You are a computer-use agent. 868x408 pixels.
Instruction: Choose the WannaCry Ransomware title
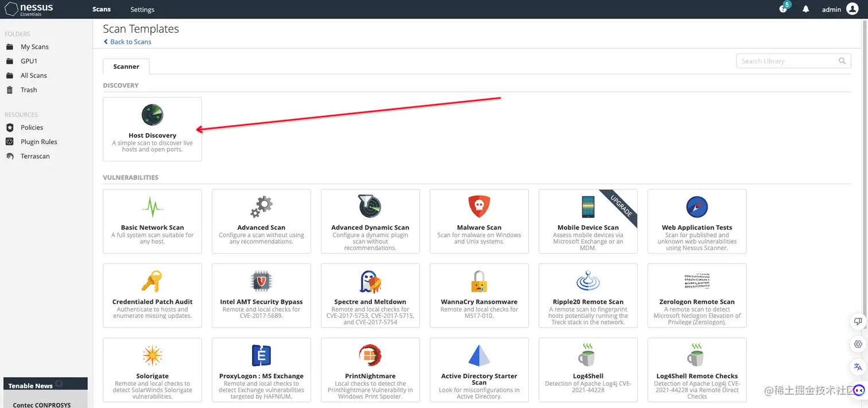click(x=479, y=302)
